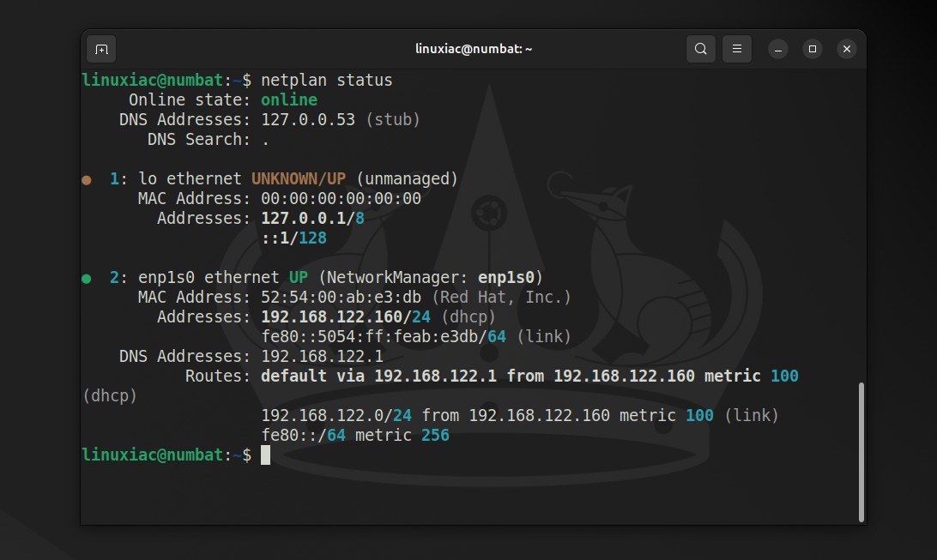The image size is (937, 560).
Task: Click the route 192.168.122.0/24 line
Action: [520, 415]
